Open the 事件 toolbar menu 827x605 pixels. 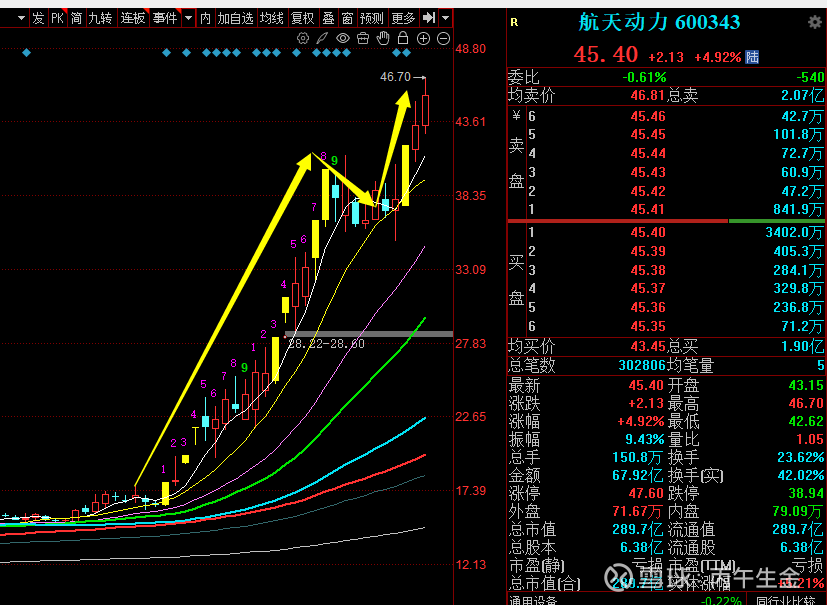coord(165,18)
